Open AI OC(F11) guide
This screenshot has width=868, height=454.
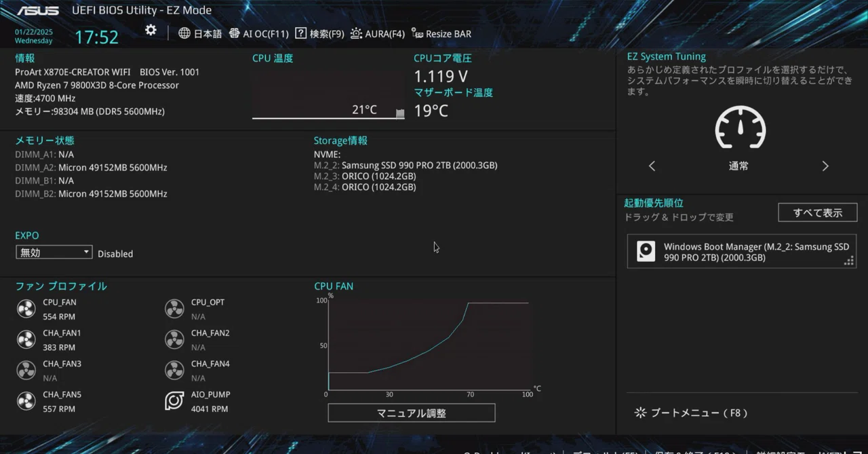(x=259, y=34)
